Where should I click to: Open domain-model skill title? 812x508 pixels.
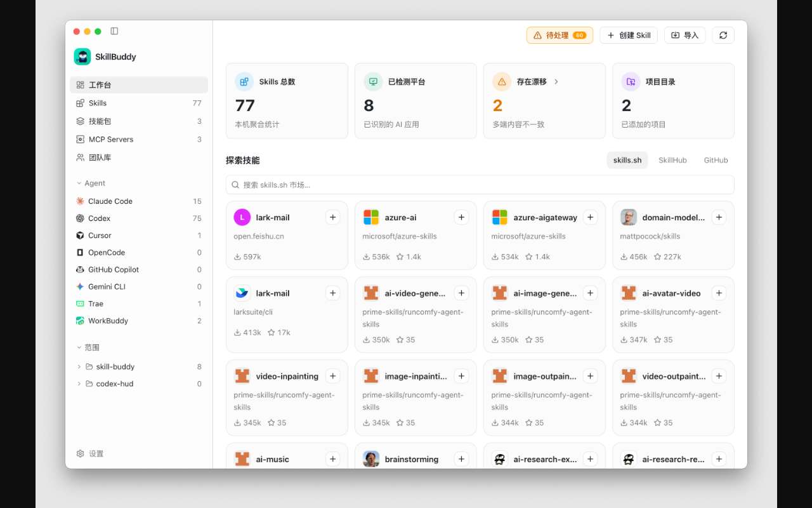(673, 217)
